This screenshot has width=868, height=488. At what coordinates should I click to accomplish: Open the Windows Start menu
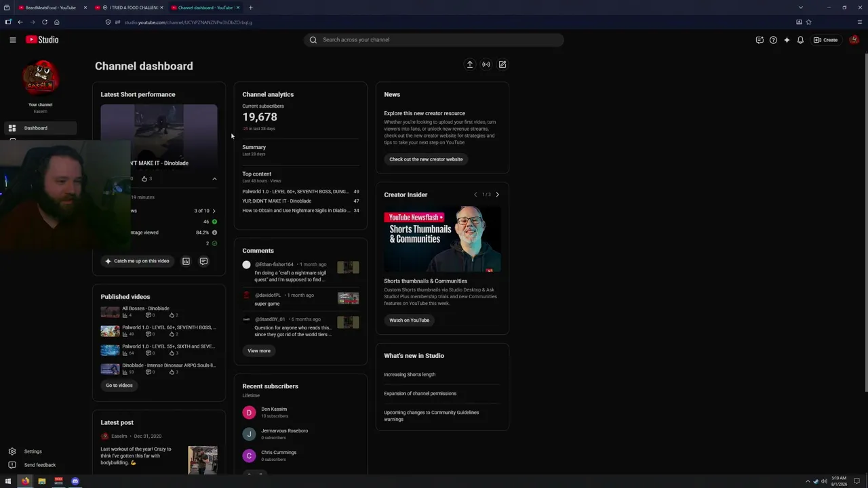[8, 481]
